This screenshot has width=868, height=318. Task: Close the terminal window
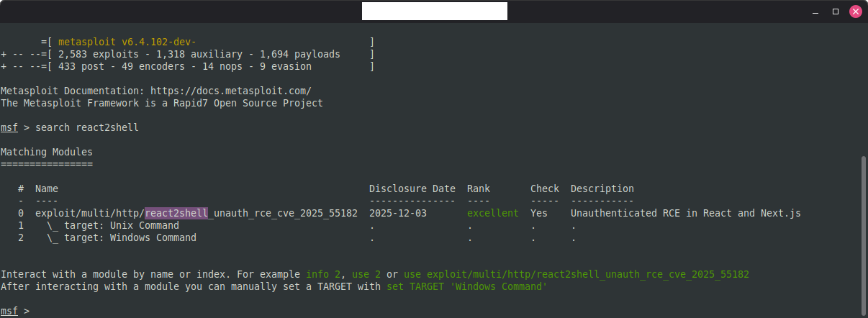pyautogui.click(x=856, y=12)
